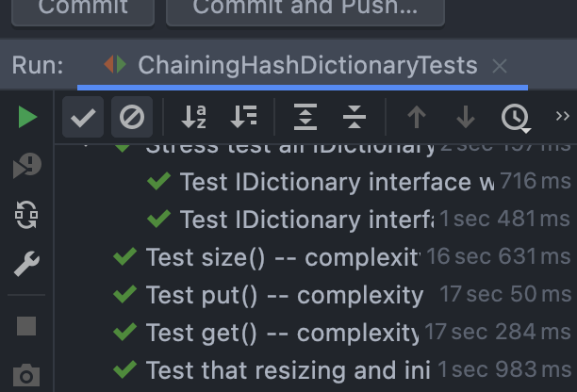Toggle auto-test rerun icon
Image resolution: width=577 pixels, height=392 pixels.
point(26,216)
